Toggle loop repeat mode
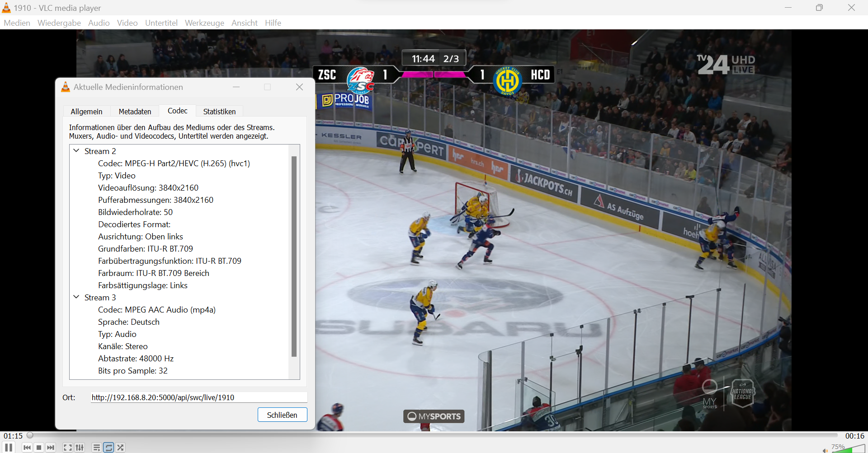The height and width of the screenshot is (453, 868). pos(108,448)
